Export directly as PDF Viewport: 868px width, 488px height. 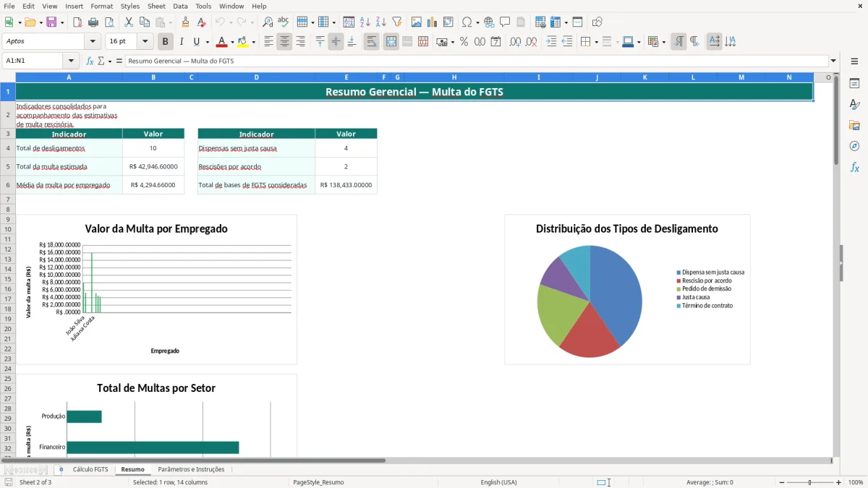(x=77, y=22)
